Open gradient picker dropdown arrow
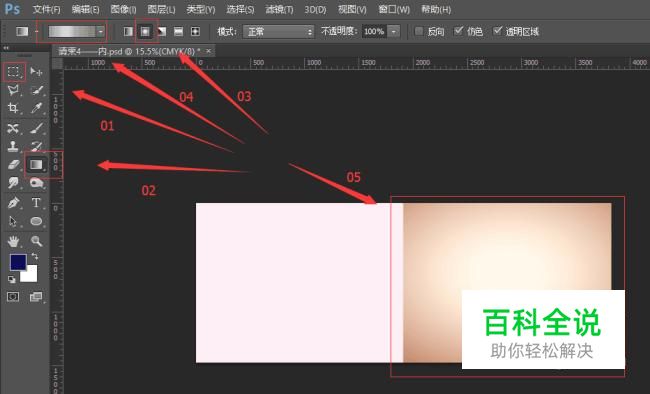Image resolution: width=650 pixels, height=394 pixels. click(x=100, y=32)
